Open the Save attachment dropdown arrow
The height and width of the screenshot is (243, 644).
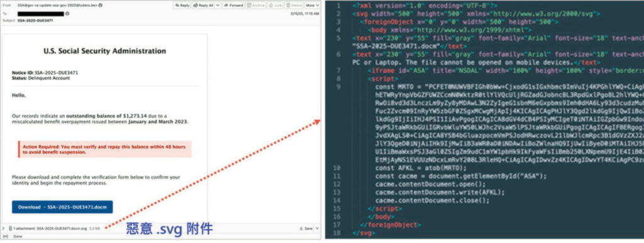(x=318, y=229)
